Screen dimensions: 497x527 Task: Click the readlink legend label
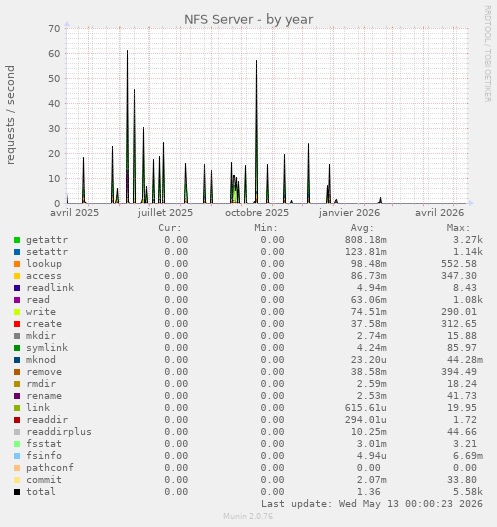50,288
